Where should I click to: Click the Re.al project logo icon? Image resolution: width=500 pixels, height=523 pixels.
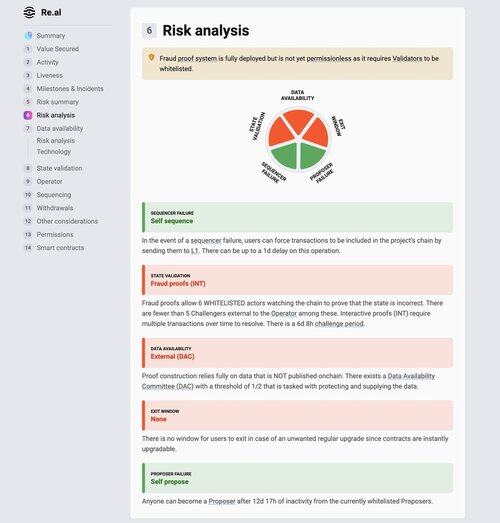point(29,13)
